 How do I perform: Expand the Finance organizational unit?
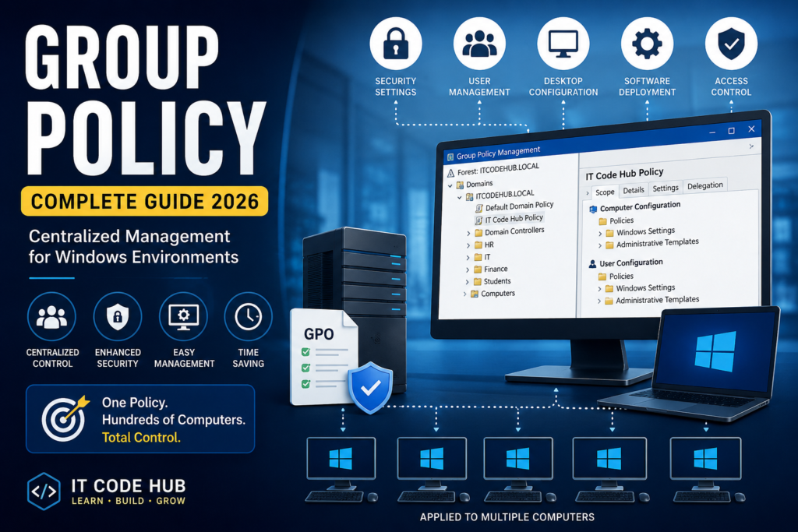[468, 270]
